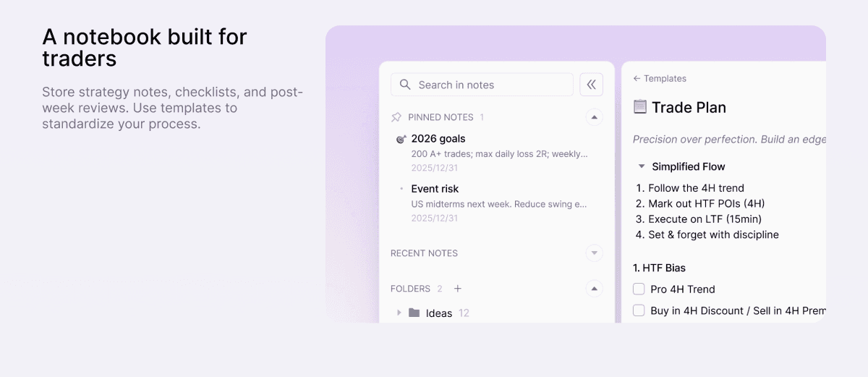The height and width of the screenshot is (377, 868).
Task: Collapse the Pinned Notes section
Action: (594, 117)
